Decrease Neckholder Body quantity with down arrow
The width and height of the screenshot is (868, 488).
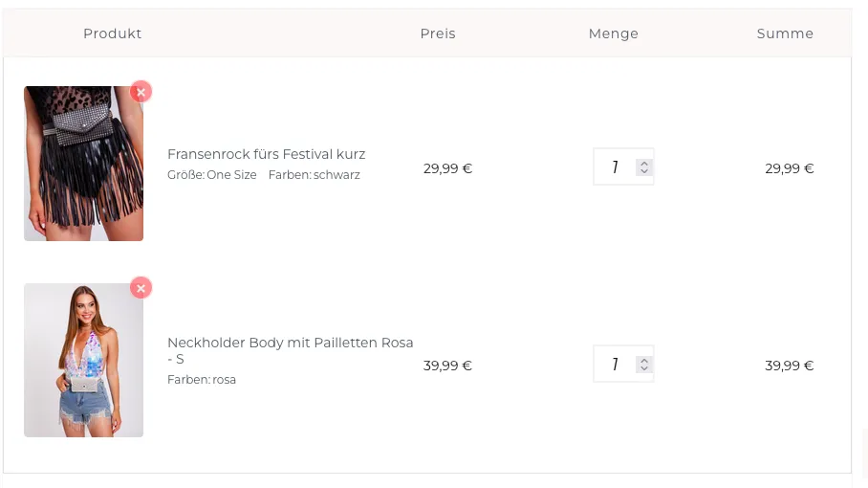pos(643,368)
